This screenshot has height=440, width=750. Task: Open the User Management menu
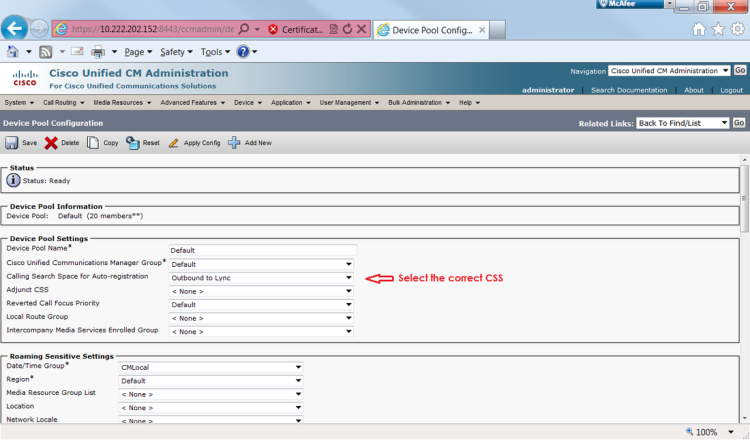pos(349,102)
